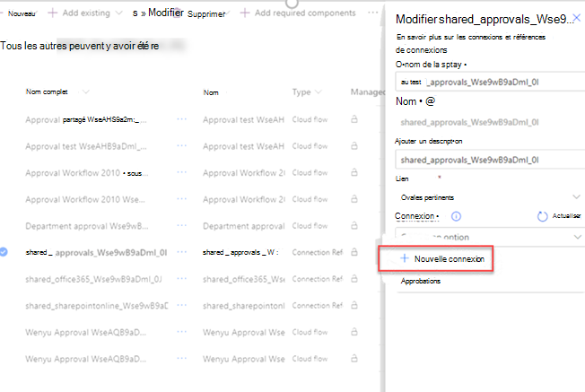Click the lock icon on Approval partagé row

pos(354,119)
